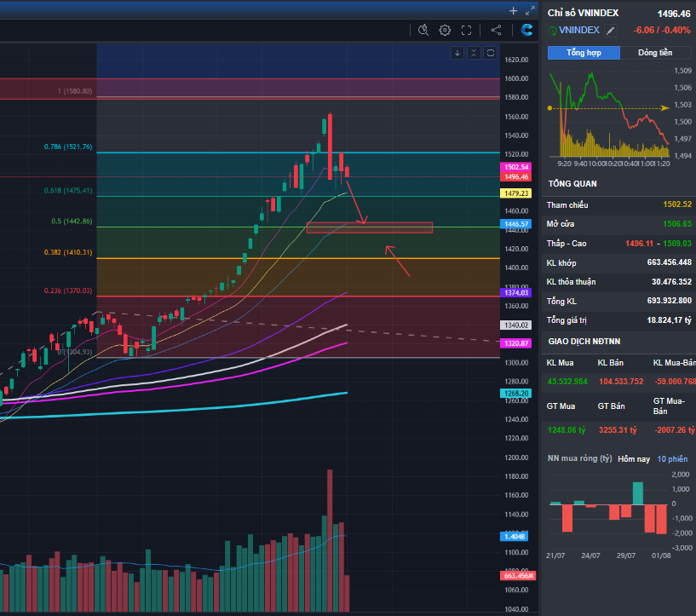Collapse the chart pane with chevrons button
This screenshot has width=696, height=616.
click(474, 53)
